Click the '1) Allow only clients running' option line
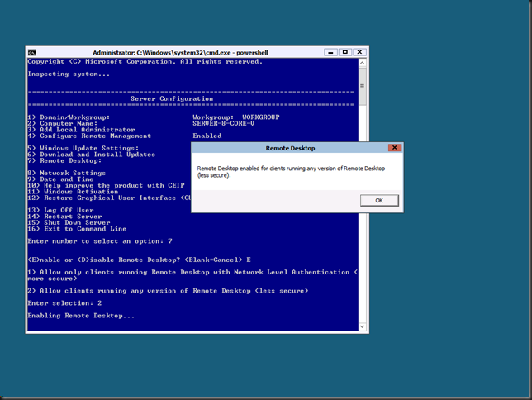Viewport: 532px width, 400px height. (x=192, y=275)
